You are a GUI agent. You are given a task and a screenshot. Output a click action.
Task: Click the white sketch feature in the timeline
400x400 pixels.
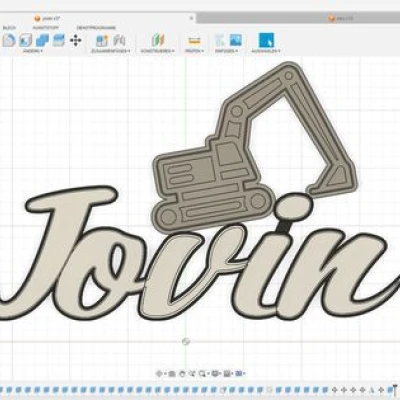click(224, 390)
